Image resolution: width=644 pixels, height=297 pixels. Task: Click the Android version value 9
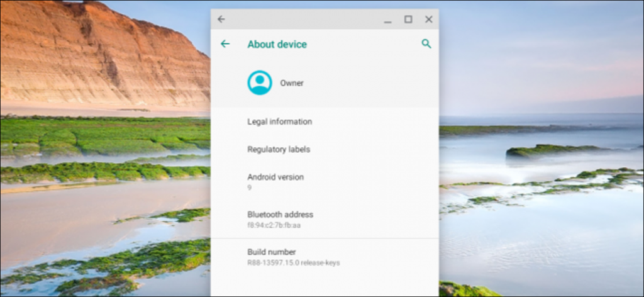coord(249,188)
